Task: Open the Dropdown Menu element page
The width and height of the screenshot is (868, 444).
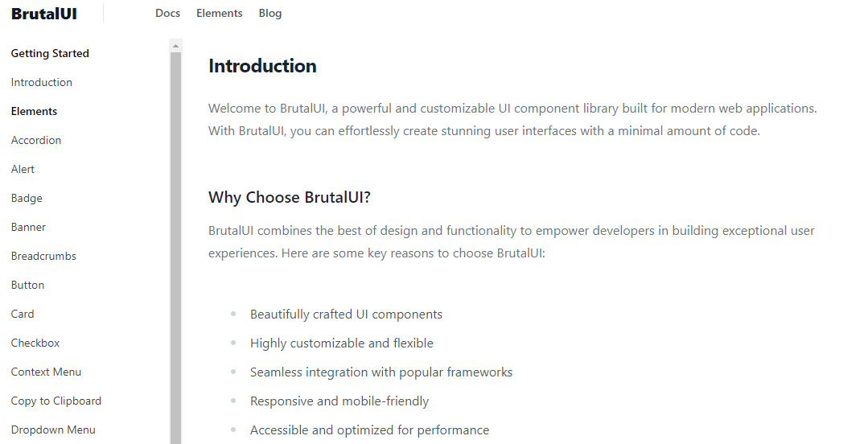Action: 53,430
